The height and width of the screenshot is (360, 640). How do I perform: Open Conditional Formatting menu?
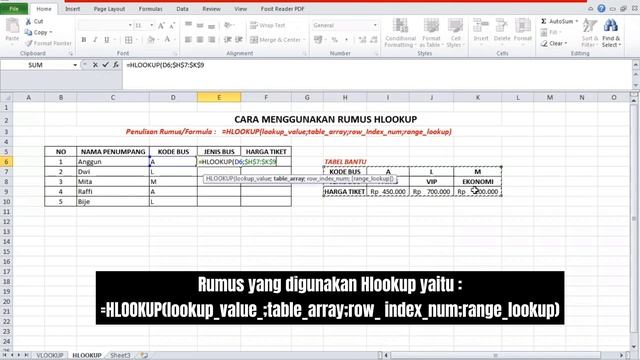400,33
